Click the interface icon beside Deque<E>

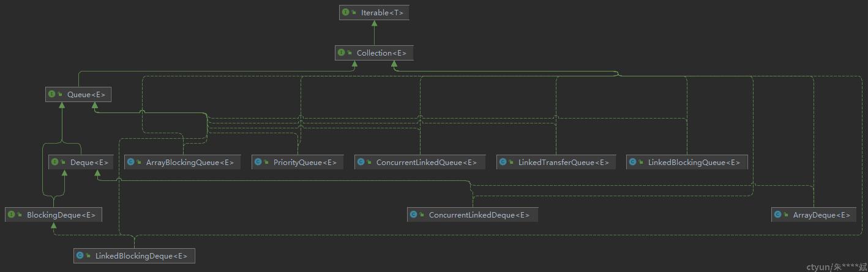tap(55, 162)
